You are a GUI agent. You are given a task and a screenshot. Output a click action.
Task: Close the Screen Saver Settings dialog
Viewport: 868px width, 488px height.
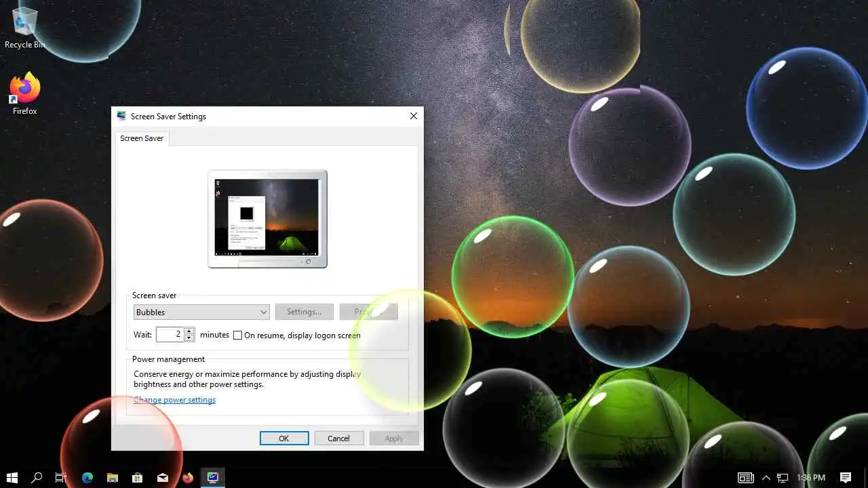(414, 116)
